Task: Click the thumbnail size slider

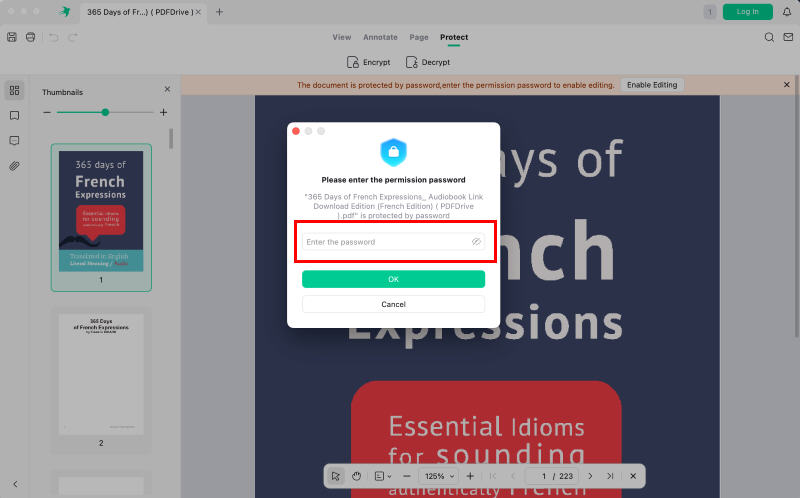Action: pos(105,112)
